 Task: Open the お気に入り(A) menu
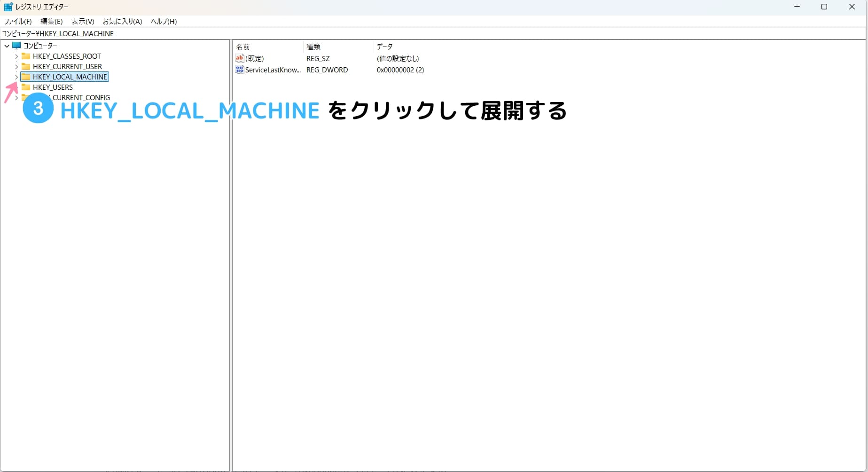point(122,21)
